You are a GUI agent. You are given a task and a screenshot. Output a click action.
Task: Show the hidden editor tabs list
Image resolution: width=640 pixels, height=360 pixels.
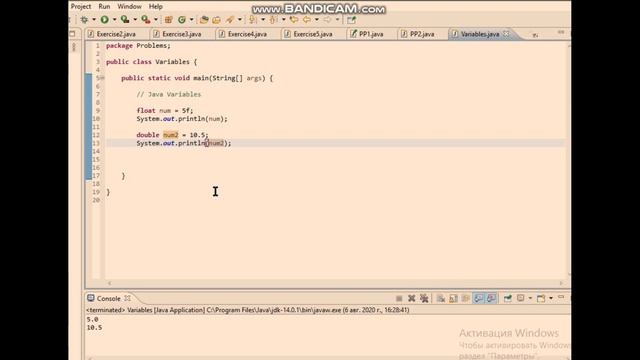[x=535, y=35]
